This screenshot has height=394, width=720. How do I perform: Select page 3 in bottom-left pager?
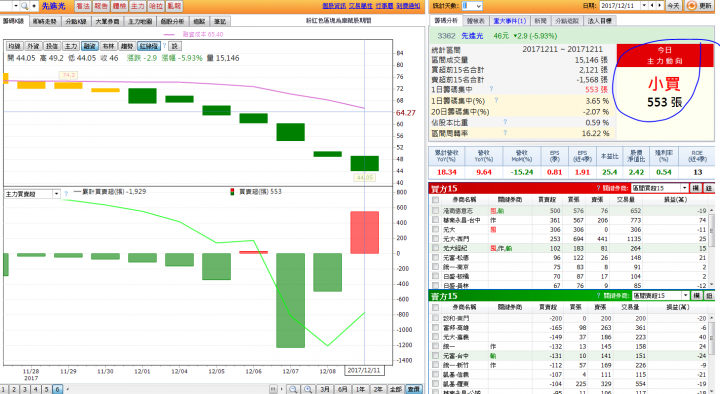point(25,389)
